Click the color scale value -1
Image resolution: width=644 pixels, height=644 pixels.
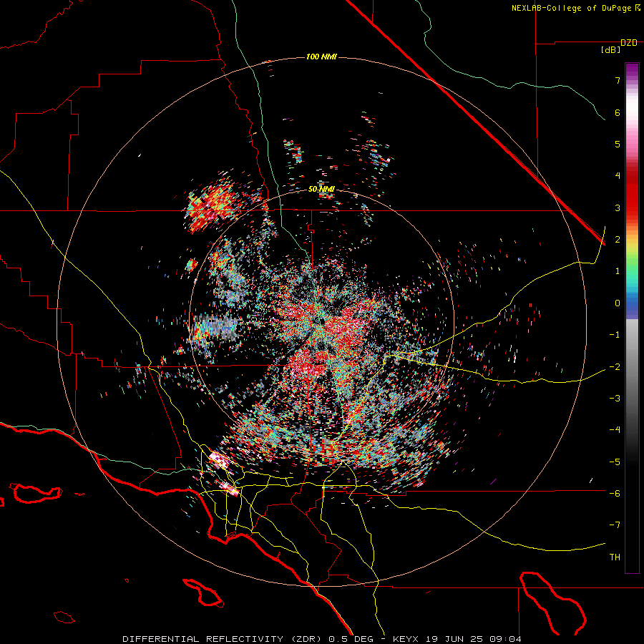click(615, 335)
